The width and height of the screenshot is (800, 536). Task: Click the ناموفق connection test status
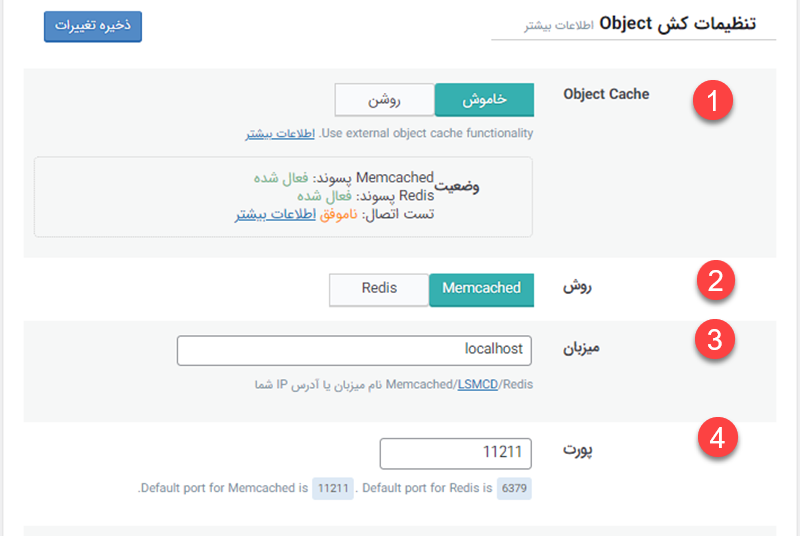(x=338, y=214)
